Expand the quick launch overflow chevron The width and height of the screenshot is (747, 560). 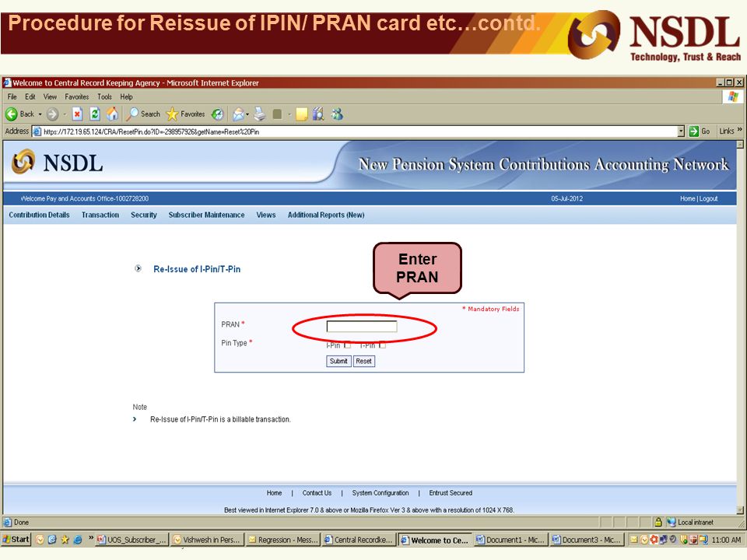[91, 538]
